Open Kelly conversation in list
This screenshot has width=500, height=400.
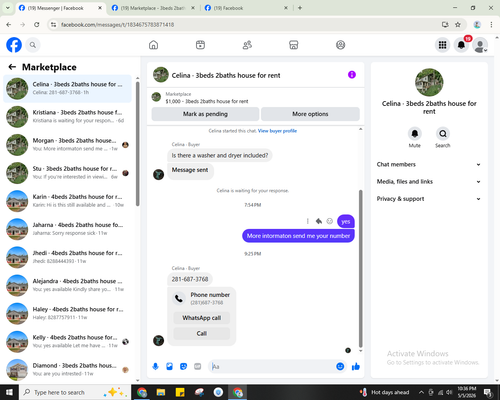(67, 342)
